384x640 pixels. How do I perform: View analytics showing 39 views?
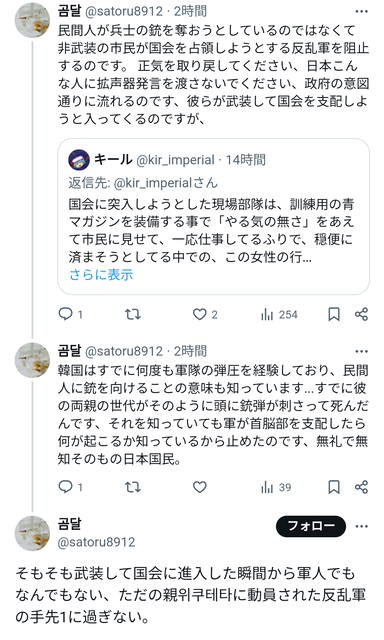point(276,487)
